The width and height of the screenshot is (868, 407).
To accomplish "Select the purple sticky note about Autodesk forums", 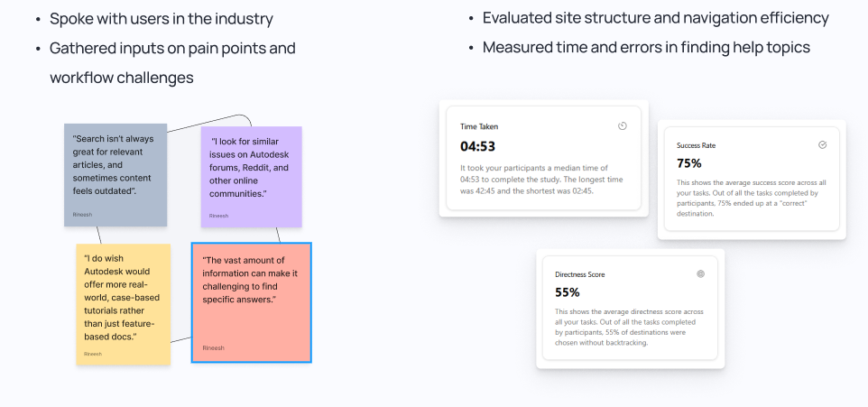I will (252, 177).
